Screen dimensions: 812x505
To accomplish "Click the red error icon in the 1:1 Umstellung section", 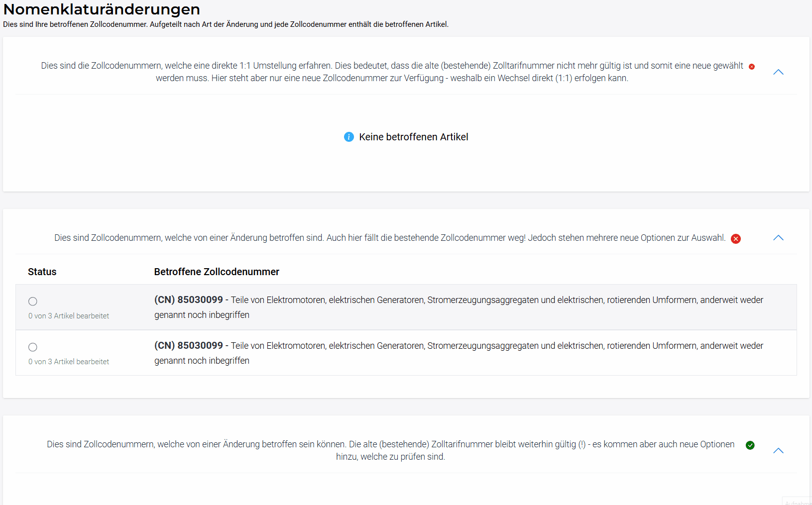I will point(752,67).
